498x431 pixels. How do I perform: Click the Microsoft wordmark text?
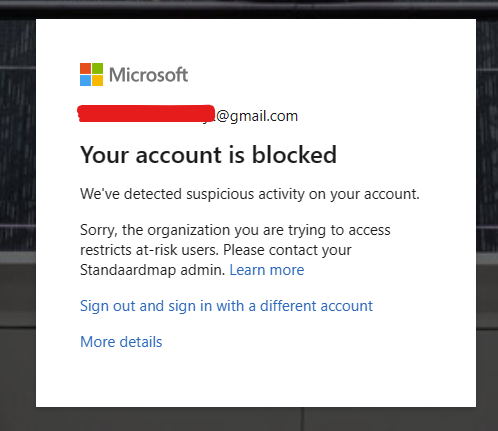click(149, 75)
